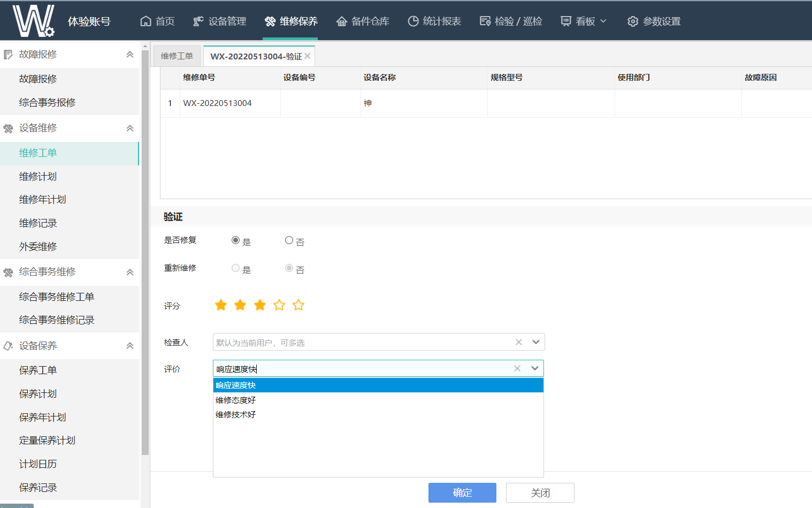Open the 检查人 dropdown arrow
Image resolution: width=812 pixels, height=508 pixels.
(x=536, y=342)
